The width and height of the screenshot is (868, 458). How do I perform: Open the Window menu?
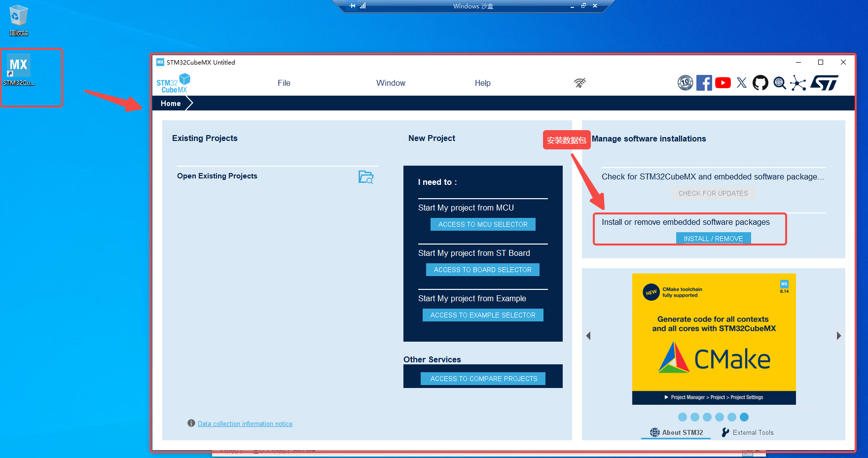point(391,83)
